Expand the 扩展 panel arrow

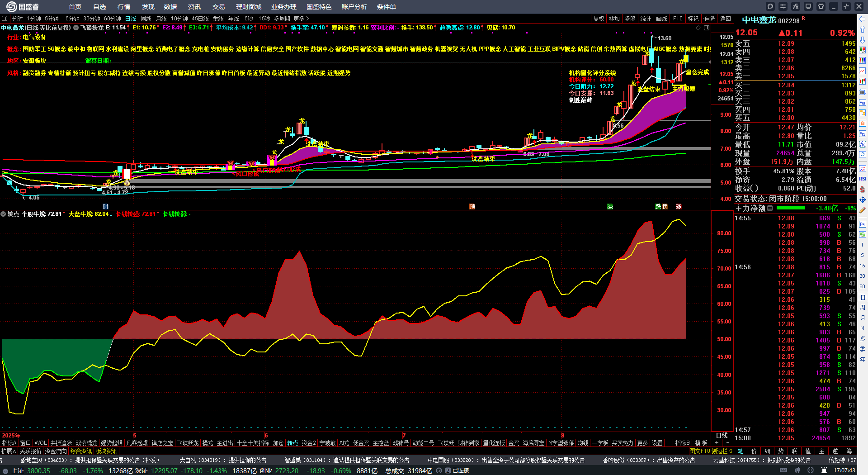9,451
